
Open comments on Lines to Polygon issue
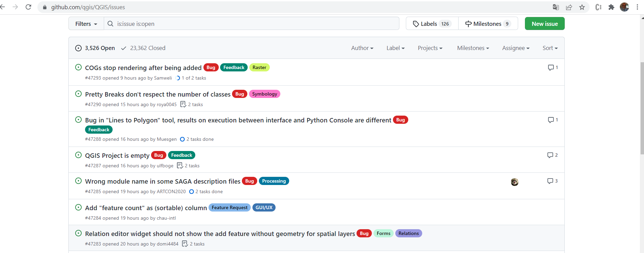pyautogui.click(x=553, y=120)
